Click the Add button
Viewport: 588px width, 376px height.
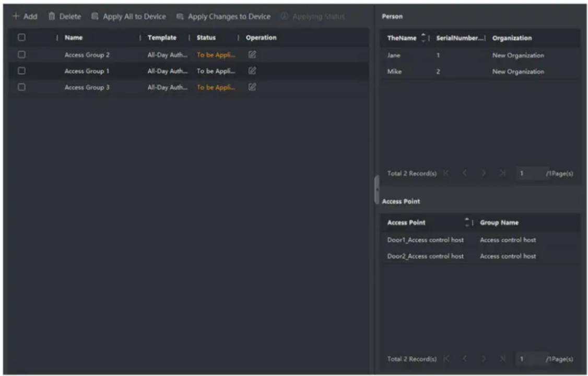[x=25, y=17]
